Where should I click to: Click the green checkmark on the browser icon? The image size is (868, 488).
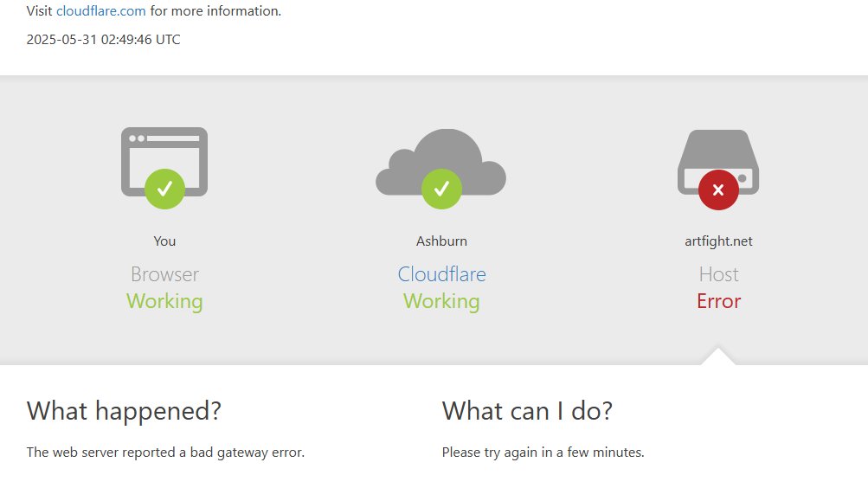[164, 189]
